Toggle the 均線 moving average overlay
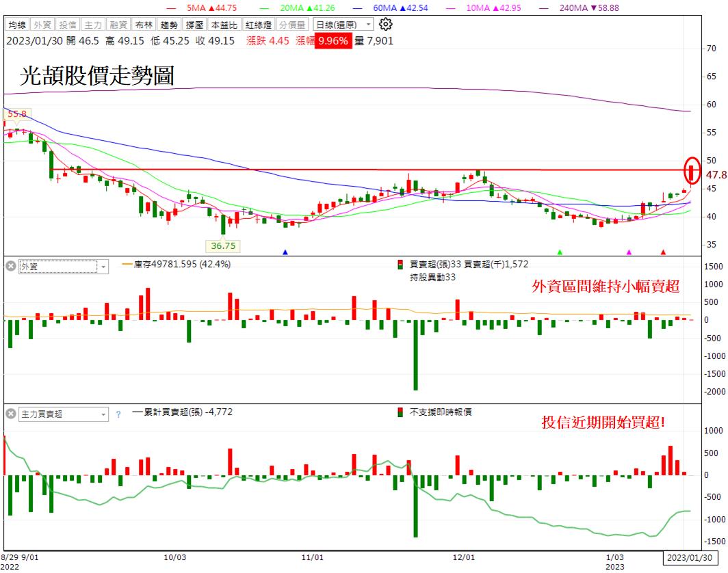The width and height of the screenshot is (728, 573). tap(17, 25)
